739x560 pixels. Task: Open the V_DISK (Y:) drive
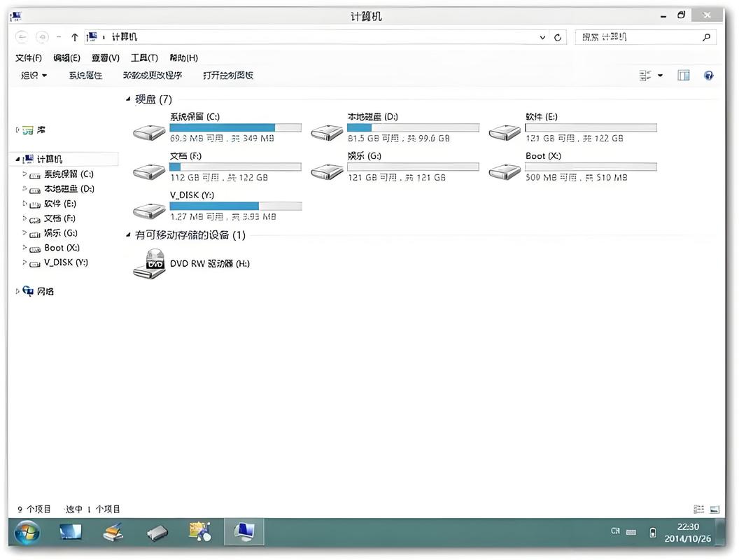(x=149, y=206)
